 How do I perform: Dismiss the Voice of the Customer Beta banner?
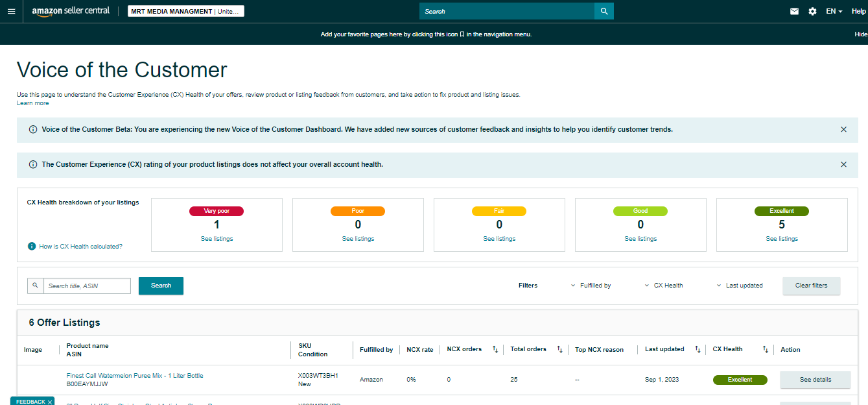843,129
